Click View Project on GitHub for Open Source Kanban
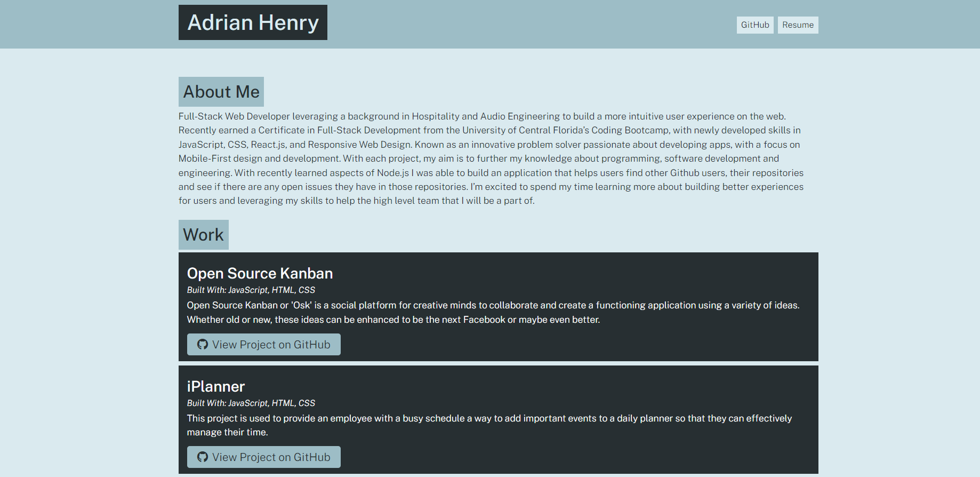Image resolution: width=980 pixels, height=477 pixels. 263,344
